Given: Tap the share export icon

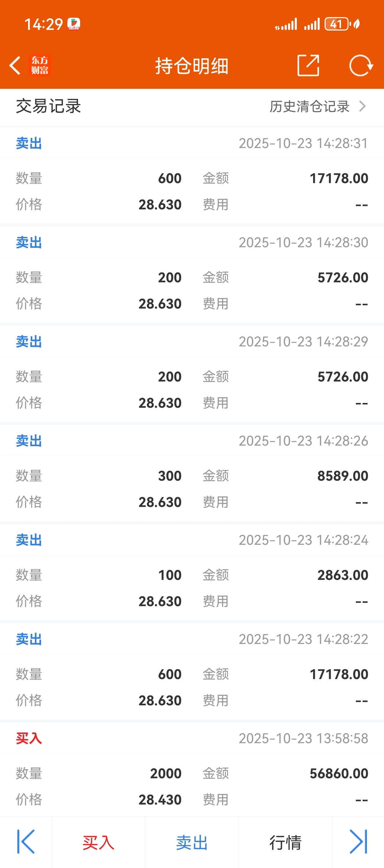Looking at the screenshot, I should tap(308, 65).
